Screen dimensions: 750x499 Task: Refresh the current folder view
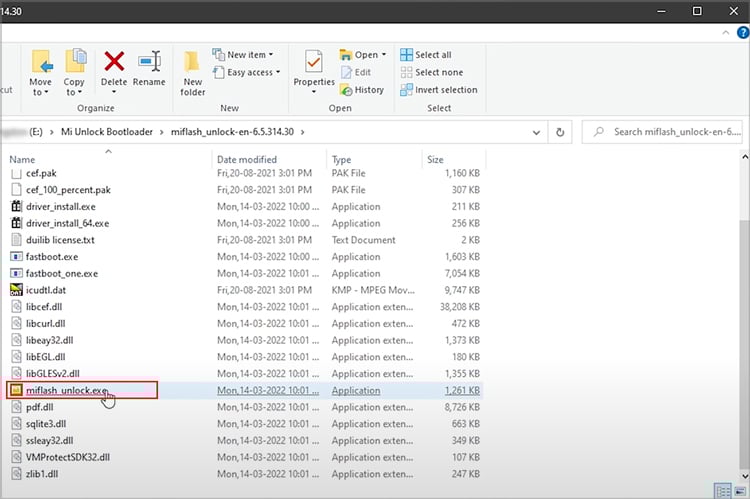(560, 132)
